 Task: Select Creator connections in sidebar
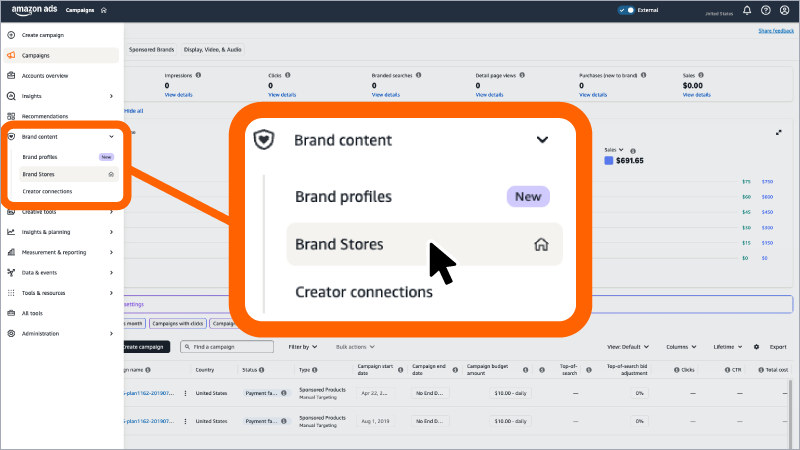[x=47, y=191]
